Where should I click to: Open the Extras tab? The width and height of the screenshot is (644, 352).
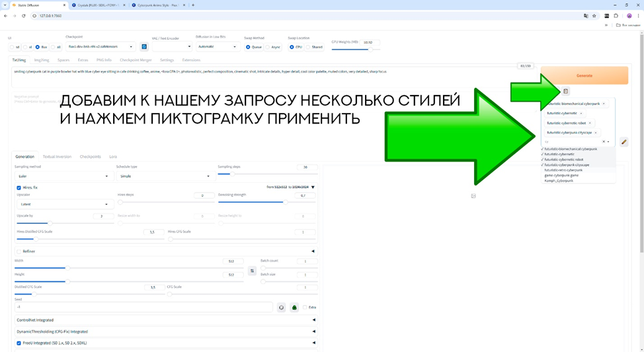point(83,60)
